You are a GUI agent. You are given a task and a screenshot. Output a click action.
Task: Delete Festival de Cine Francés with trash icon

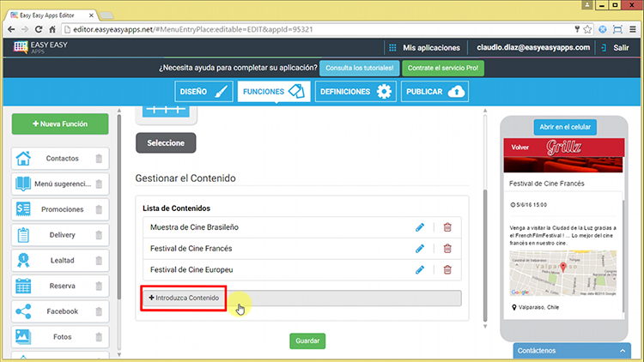447,249
